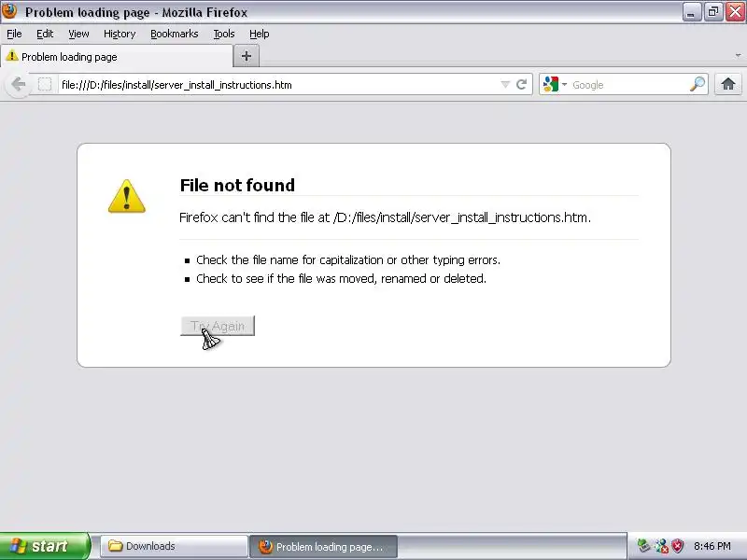Open the History menu

click(x=120, y=34)
